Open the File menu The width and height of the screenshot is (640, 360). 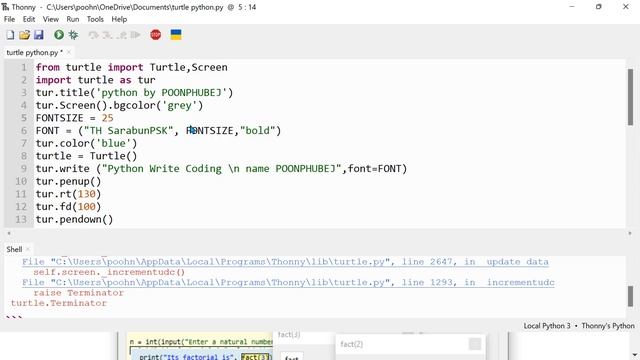[9, 19]
